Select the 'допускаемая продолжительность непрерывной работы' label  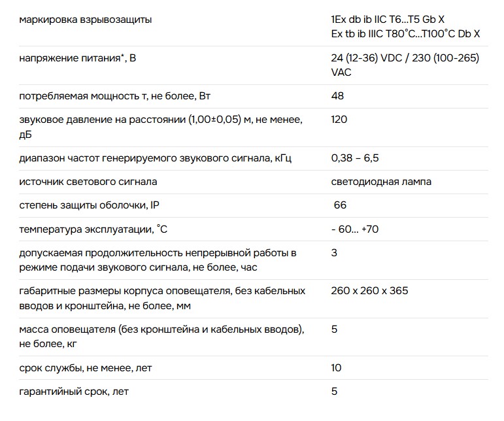(x=158, y=260)
